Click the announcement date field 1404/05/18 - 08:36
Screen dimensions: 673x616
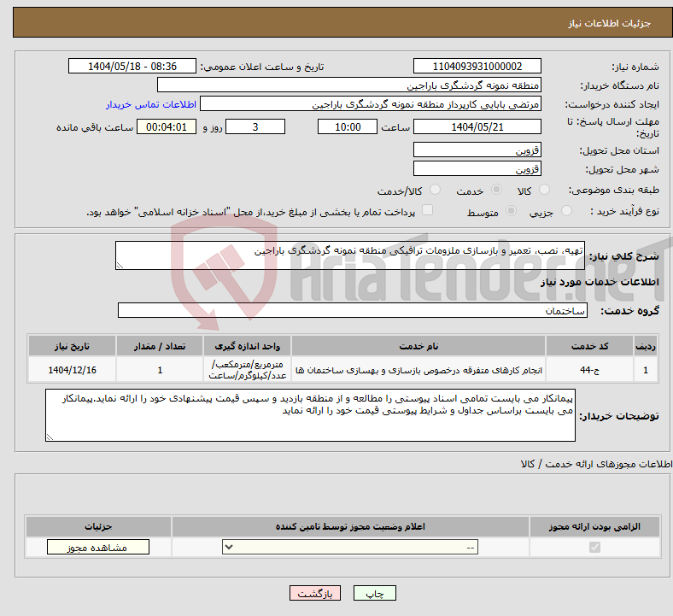click(x=132, y=66)
